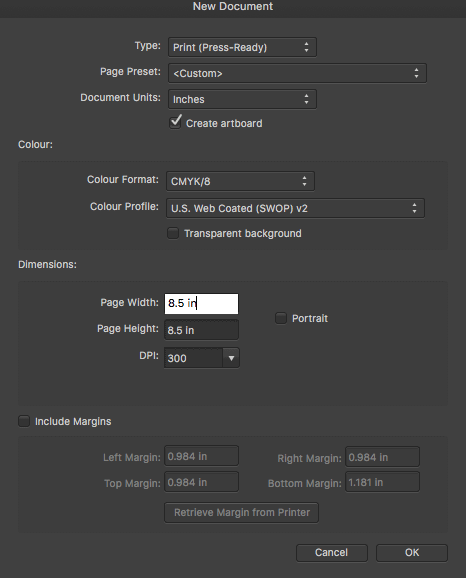Open the Page Preset dropdown showing Custom

coord(297,73)
